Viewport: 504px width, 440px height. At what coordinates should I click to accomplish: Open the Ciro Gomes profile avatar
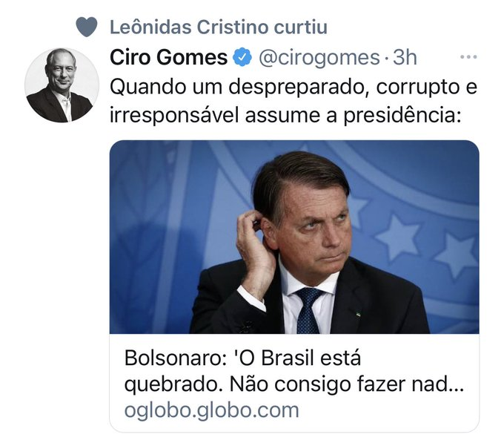click(62, 85)
